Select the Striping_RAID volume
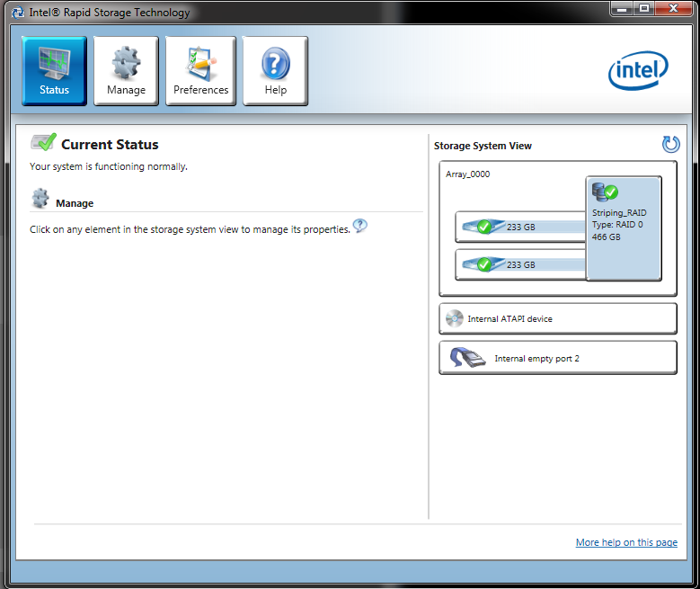 click(x=624, y=228)
